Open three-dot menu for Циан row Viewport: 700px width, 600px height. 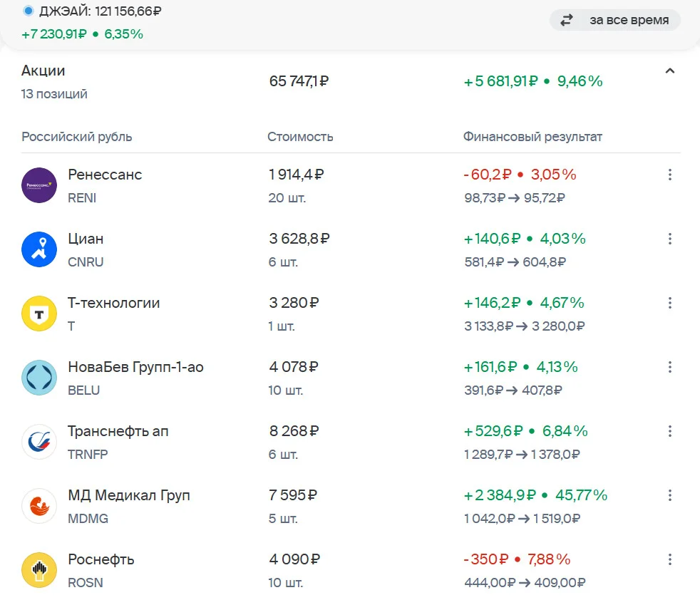669,239
